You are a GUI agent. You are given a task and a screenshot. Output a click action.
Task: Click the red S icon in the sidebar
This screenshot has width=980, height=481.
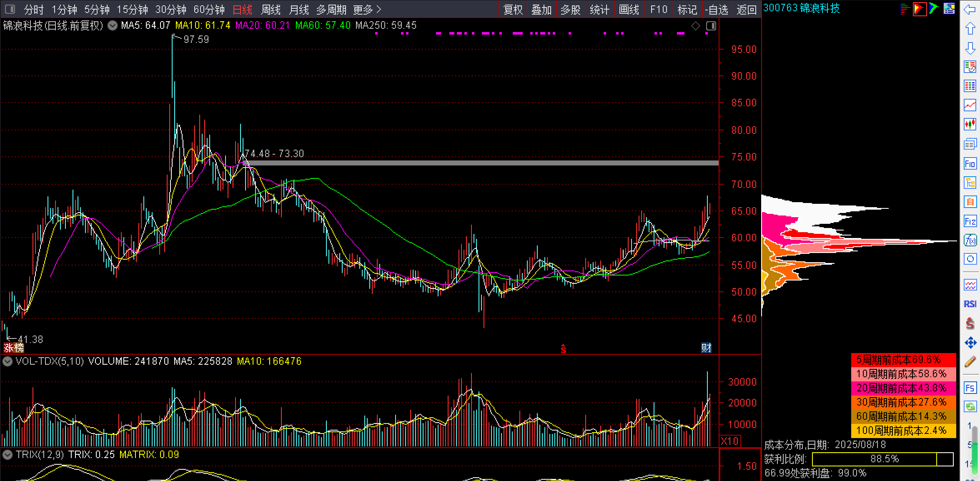click(970, 323)
